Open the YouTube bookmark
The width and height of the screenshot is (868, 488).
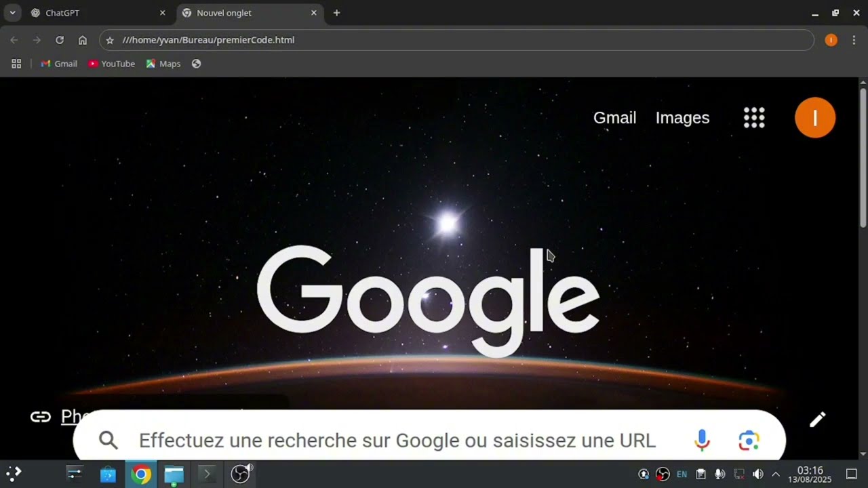[x=112, y=64]
